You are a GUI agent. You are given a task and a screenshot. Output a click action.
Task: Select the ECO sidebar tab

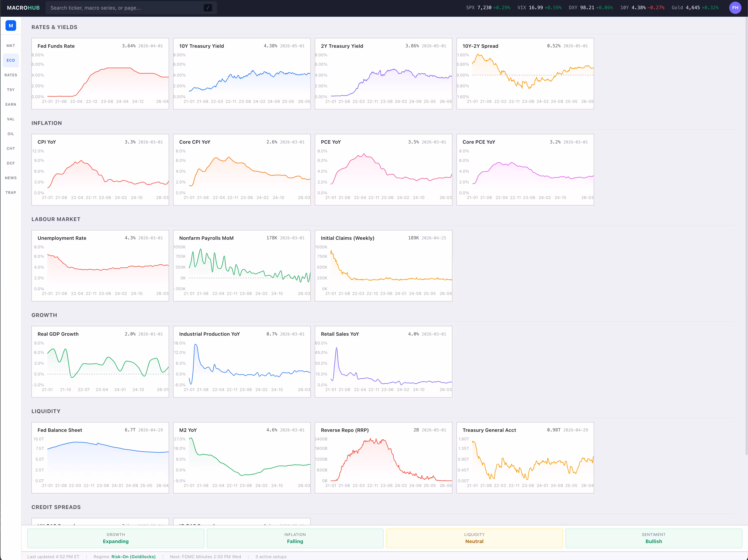[x=11, y=60]
